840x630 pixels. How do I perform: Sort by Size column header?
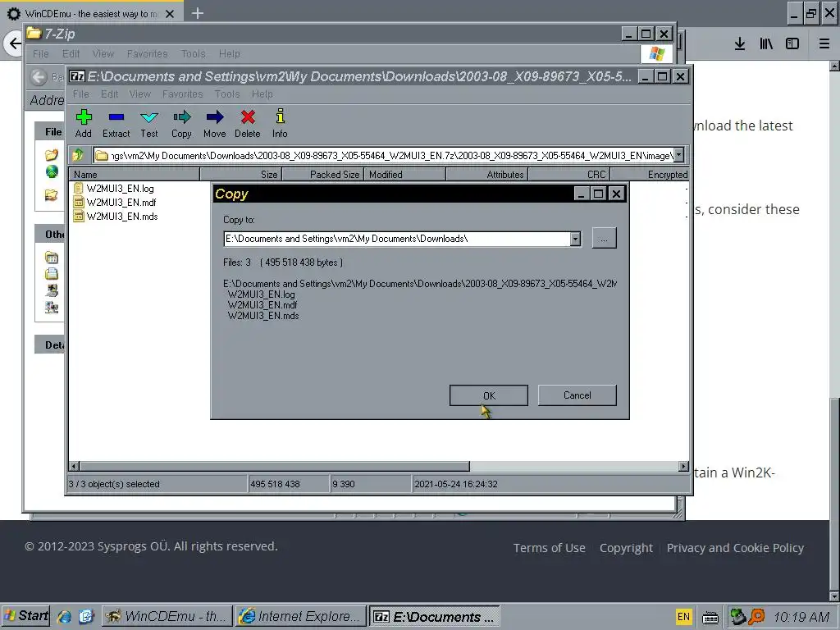240,174
